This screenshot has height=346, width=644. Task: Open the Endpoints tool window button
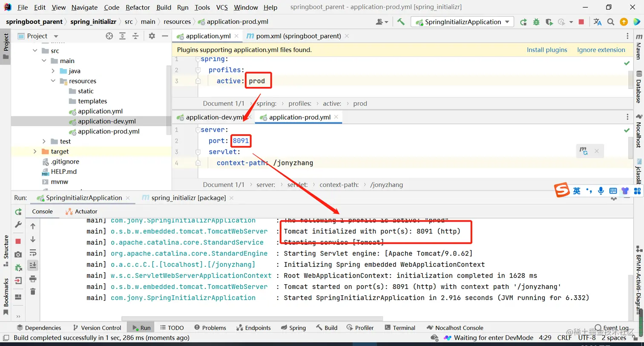coord(253,328)
